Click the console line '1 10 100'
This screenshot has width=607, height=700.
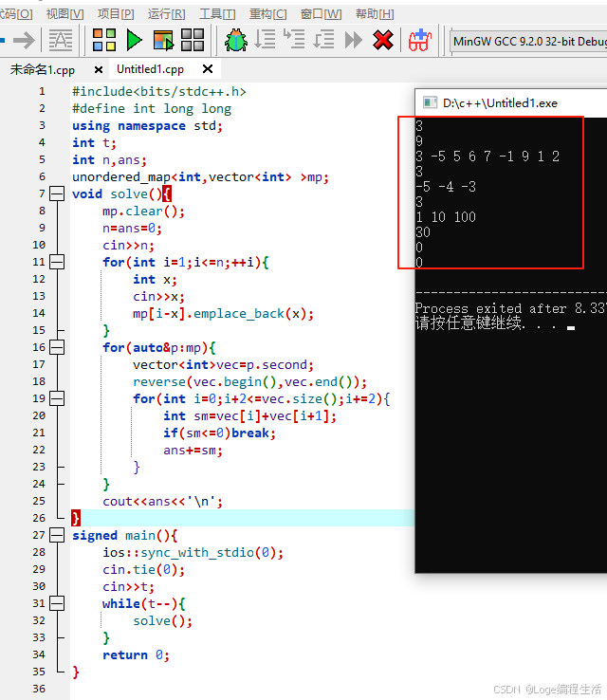[x=446, y=217]
